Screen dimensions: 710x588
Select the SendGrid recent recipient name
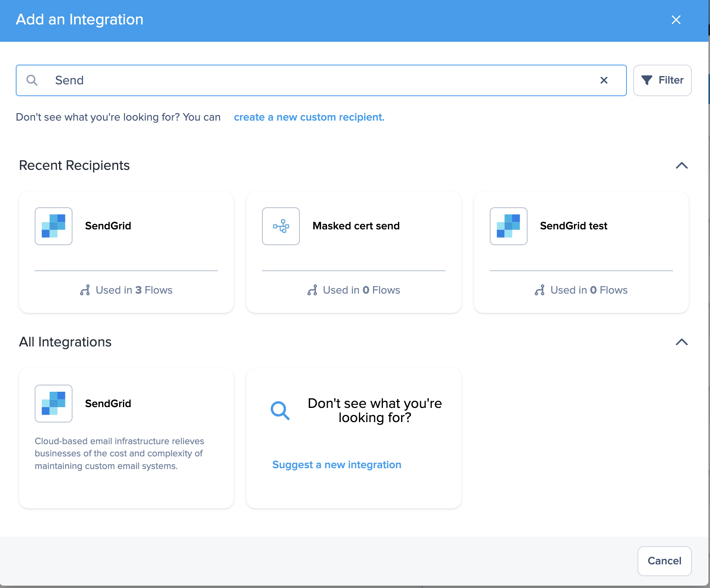[108, 226]
